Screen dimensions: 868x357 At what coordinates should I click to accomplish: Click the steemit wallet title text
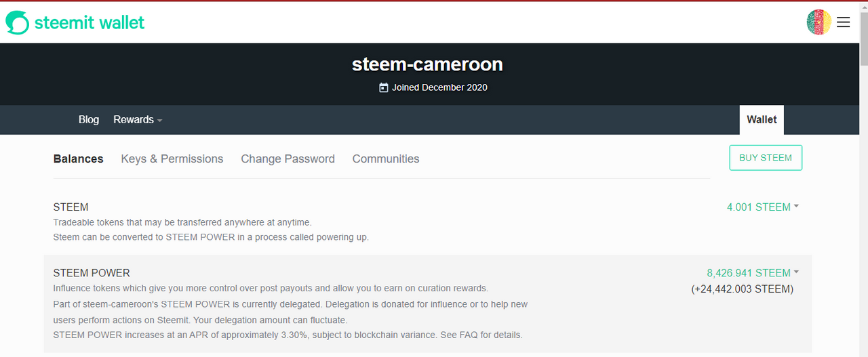[x=90, y=22]
